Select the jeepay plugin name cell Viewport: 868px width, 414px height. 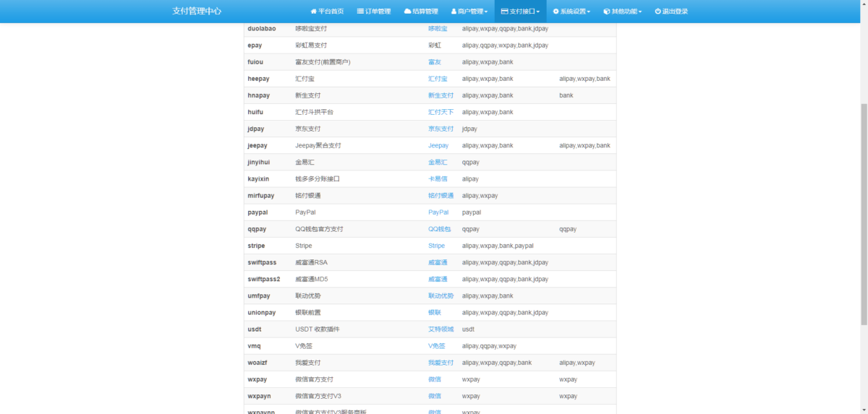coord(258,145)
